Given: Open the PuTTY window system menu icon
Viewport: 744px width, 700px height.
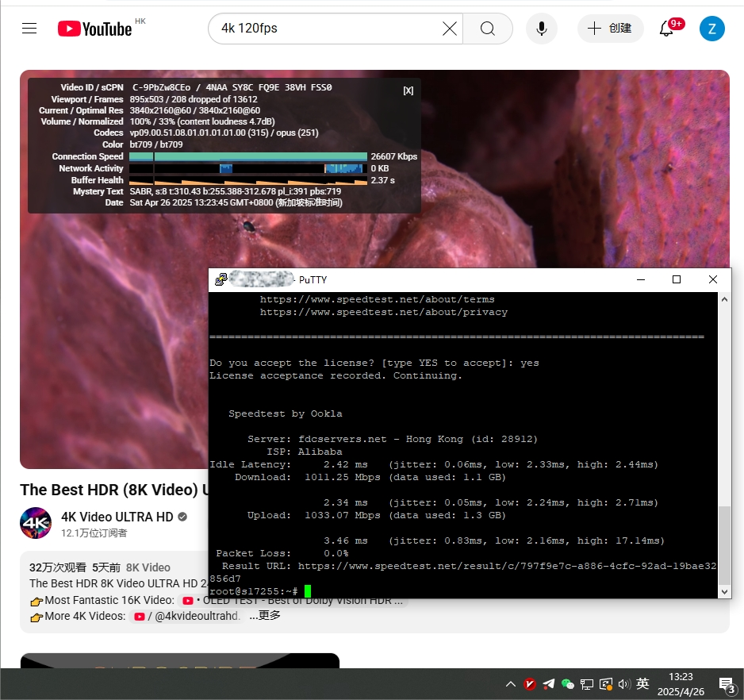Looking at the screenshot, I should point(221,279).
